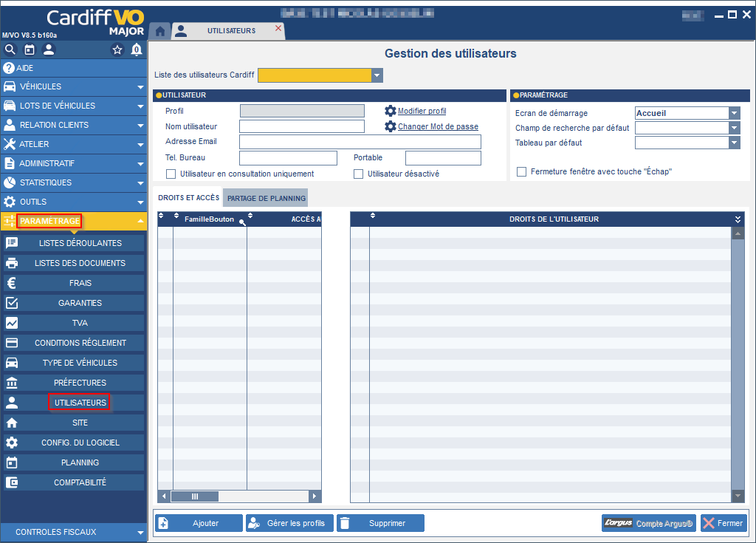Click scroll down arrow in droits list

click(738, 496)
